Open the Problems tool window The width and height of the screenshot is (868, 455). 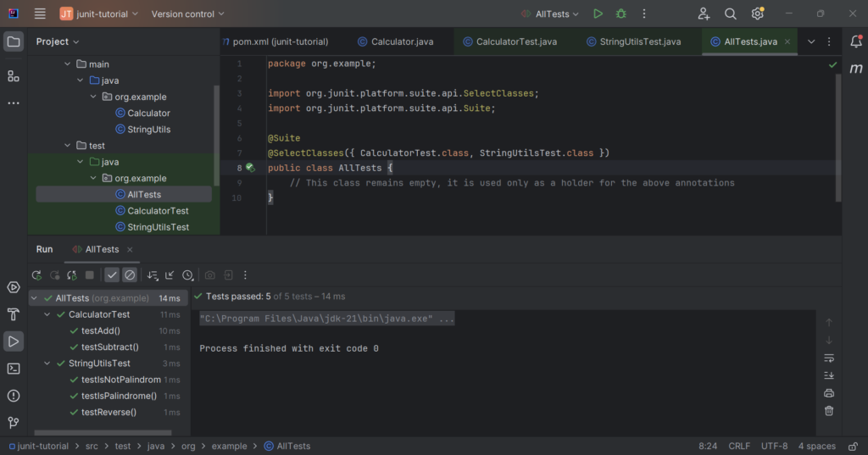click(14, 396)
